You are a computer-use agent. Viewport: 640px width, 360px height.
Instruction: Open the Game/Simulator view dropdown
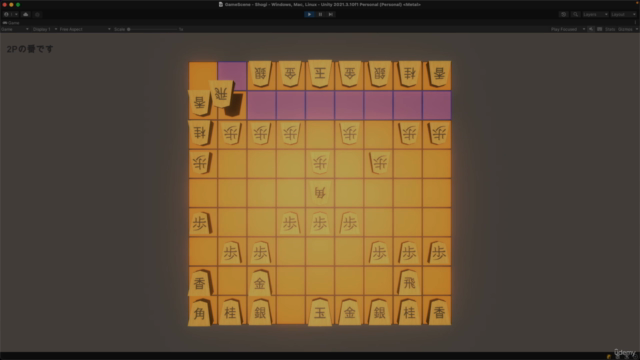point(15,29)
